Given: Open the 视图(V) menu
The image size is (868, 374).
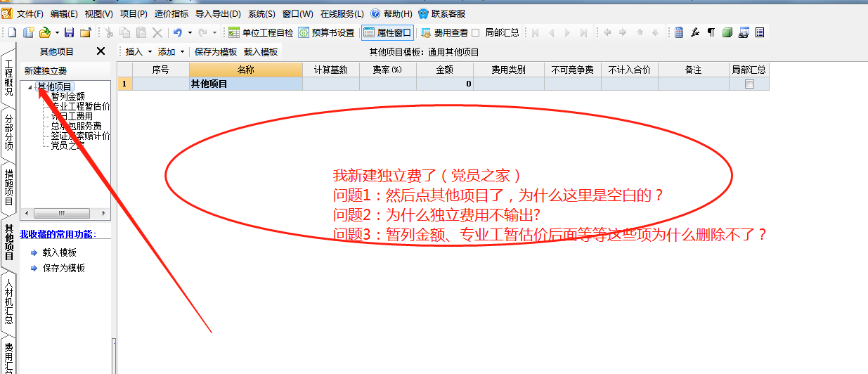Looking at the screenshot, I should (x=98, y=14).
